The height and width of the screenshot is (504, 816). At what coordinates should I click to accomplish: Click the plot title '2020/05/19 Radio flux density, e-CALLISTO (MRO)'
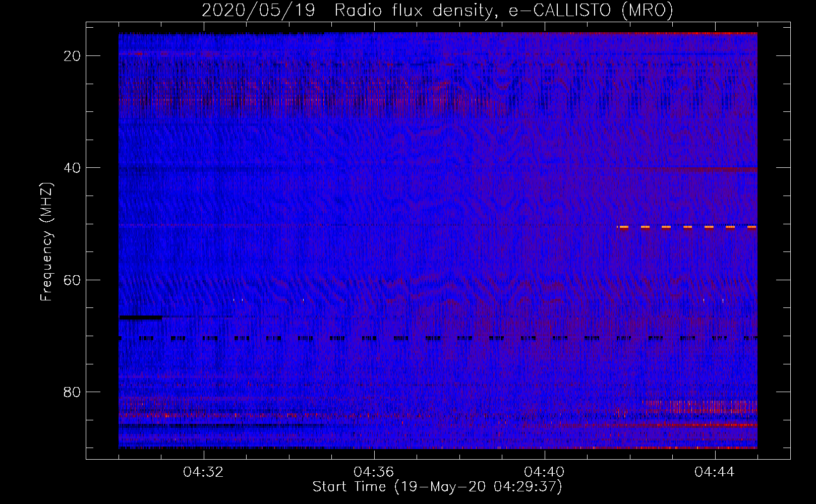click(x=437, y=10)
